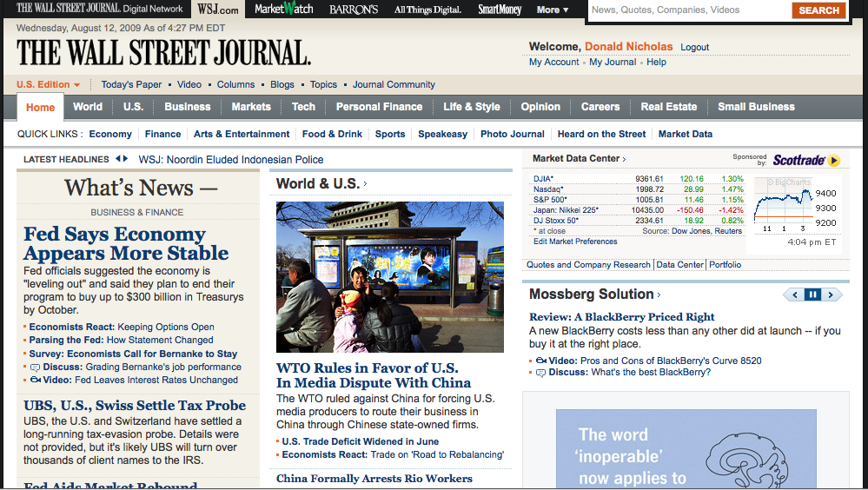Open the Columns link
The image size is (868, 490).
point(235,85)
